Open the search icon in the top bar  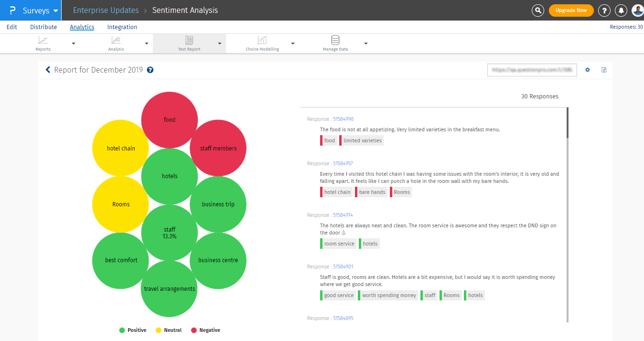pos(537,10)
